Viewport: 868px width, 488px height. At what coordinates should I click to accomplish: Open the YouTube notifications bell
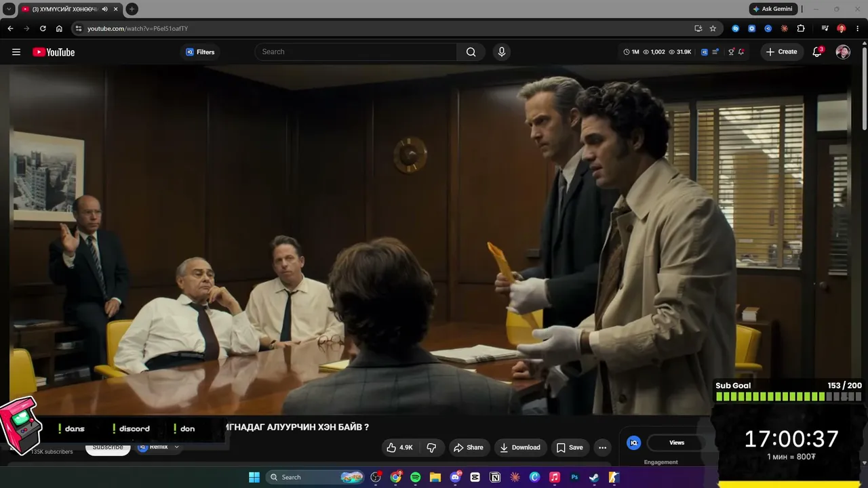point(817,52)
